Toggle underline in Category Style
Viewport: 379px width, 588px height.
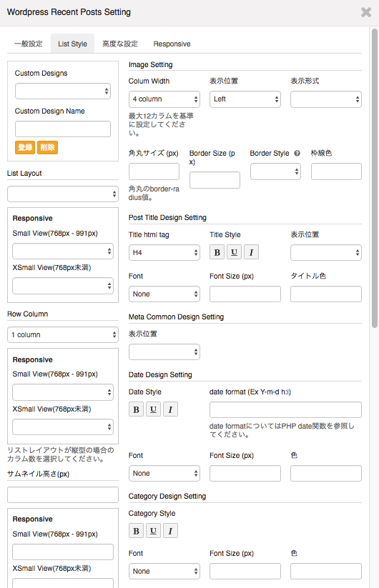pos(153,531)
